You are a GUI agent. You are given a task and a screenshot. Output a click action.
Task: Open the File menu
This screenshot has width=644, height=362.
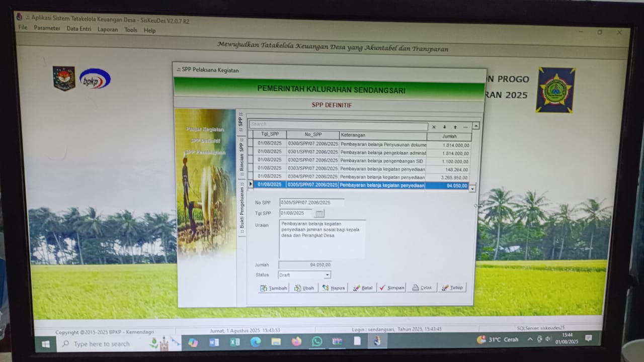[x=23, y=28]
